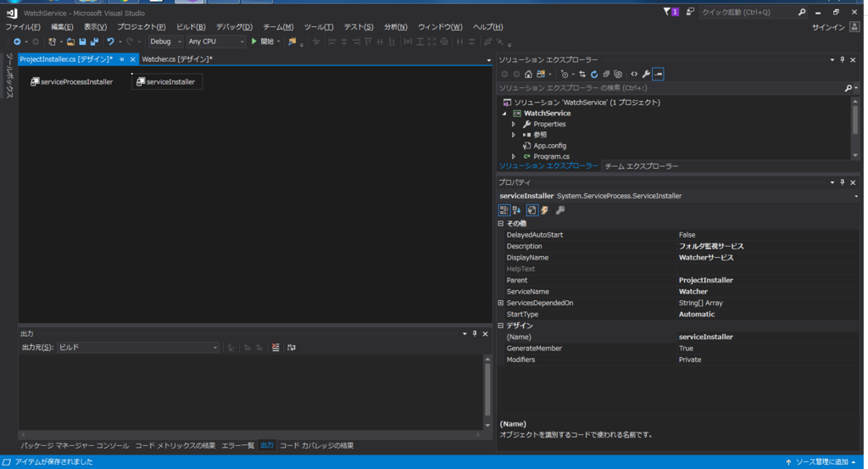Viewport: 868px width, 469px height.
Task: Click the Home icon in Solution Explorer
Action: coord(528,74)
